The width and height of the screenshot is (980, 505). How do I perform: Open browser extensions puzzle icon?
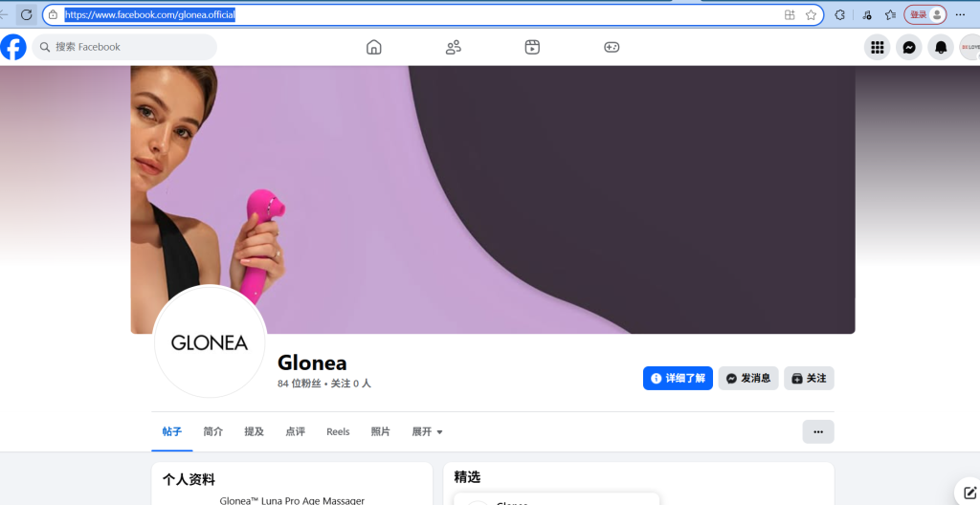840,15
